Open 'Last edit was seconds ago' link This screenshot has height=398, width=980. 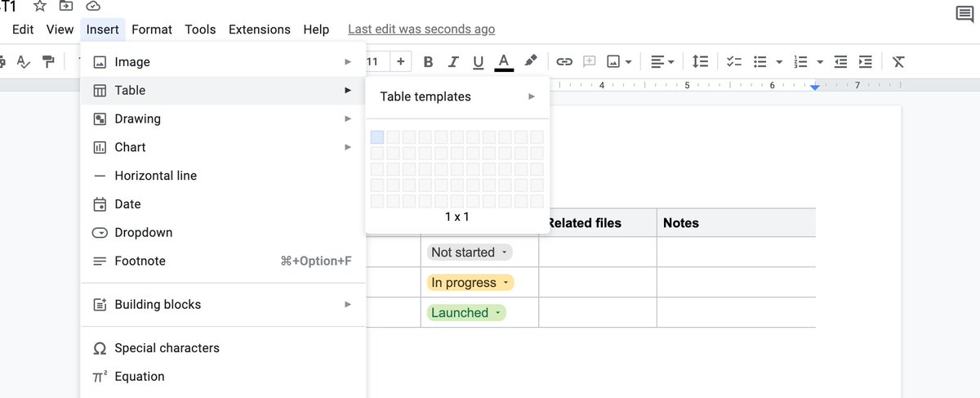[421, 29]
